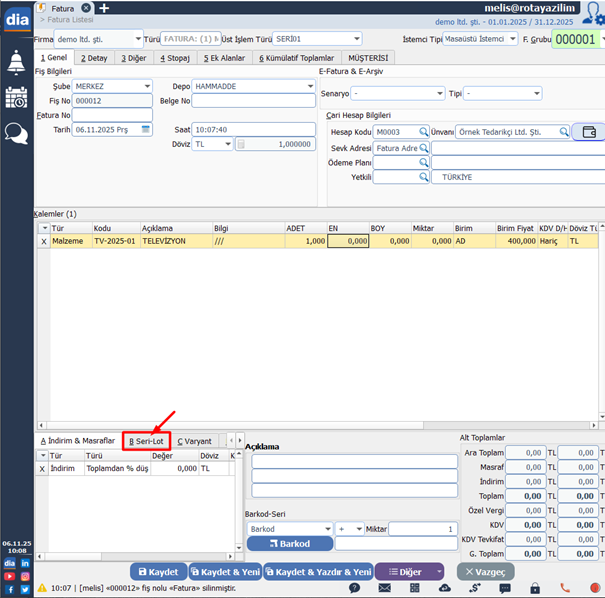Image resolution: width=605 pixels, height=598 pixels.
Task: Click the Fatura No input field
Action: coord(112,115)
